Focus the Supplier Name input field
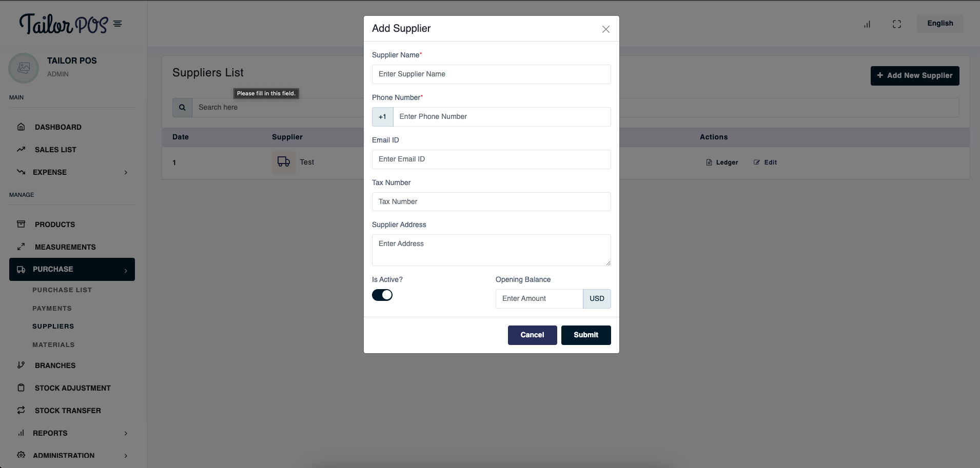Screen dimensions: 980x468 tap(492, 74)
